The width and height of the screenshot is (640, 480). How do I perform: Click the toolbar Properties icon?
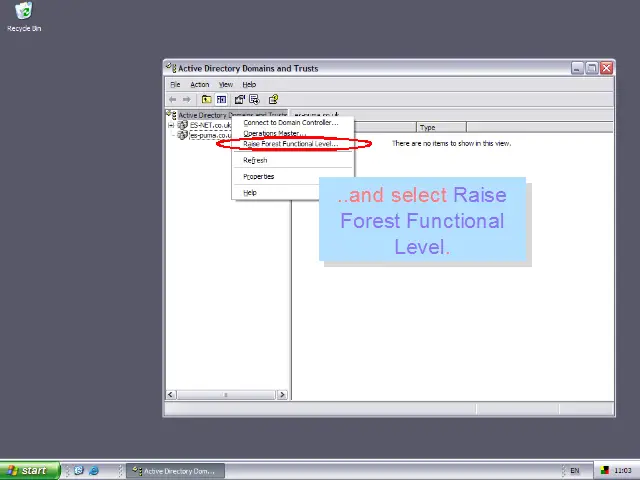tap(240, 99)
